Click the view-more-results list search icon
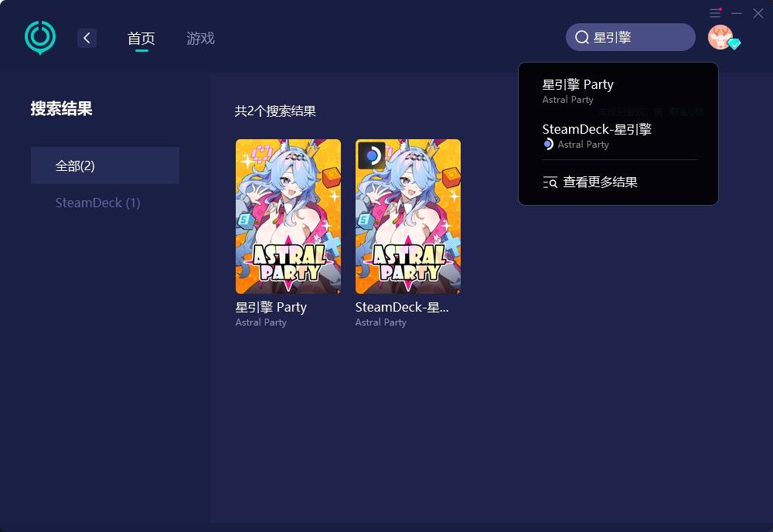The image size is (773, 532). tap(550, 182)
